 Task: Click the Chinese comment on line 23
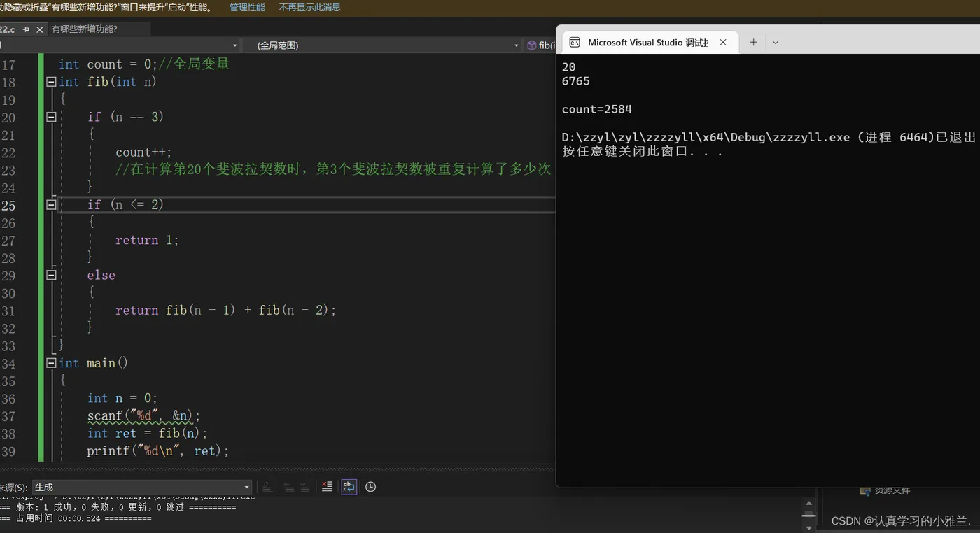[333, 170]
